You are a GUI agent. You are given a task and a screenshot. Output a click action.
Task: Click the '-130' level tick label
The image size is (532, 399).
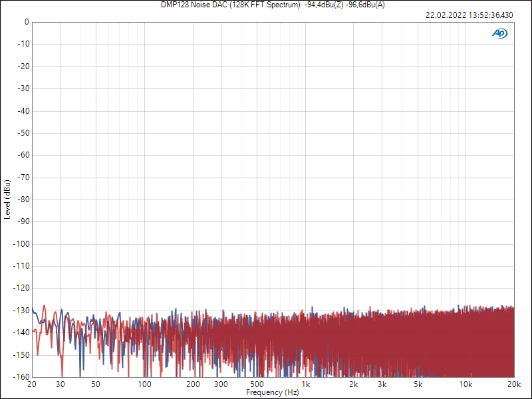coord(21,311)
